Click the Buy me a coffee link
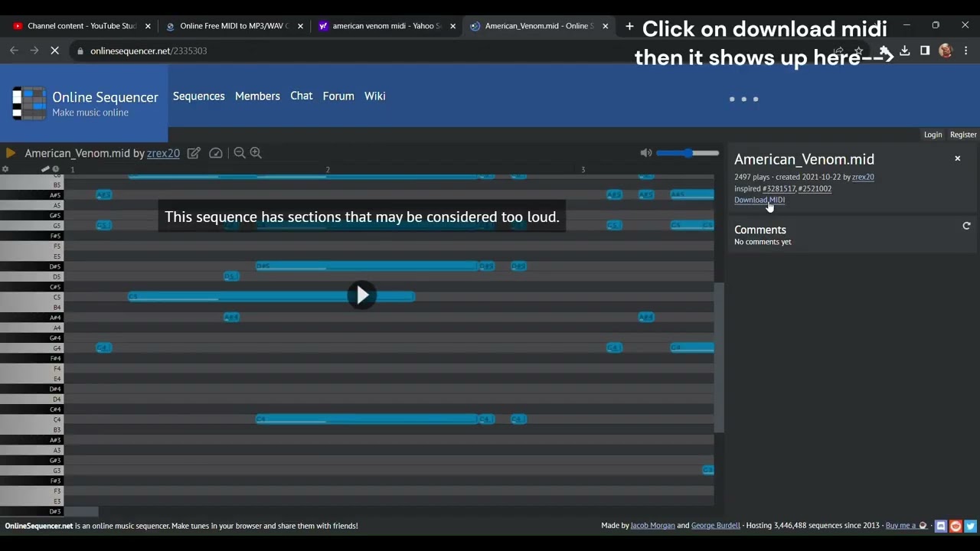 [906, 526]
